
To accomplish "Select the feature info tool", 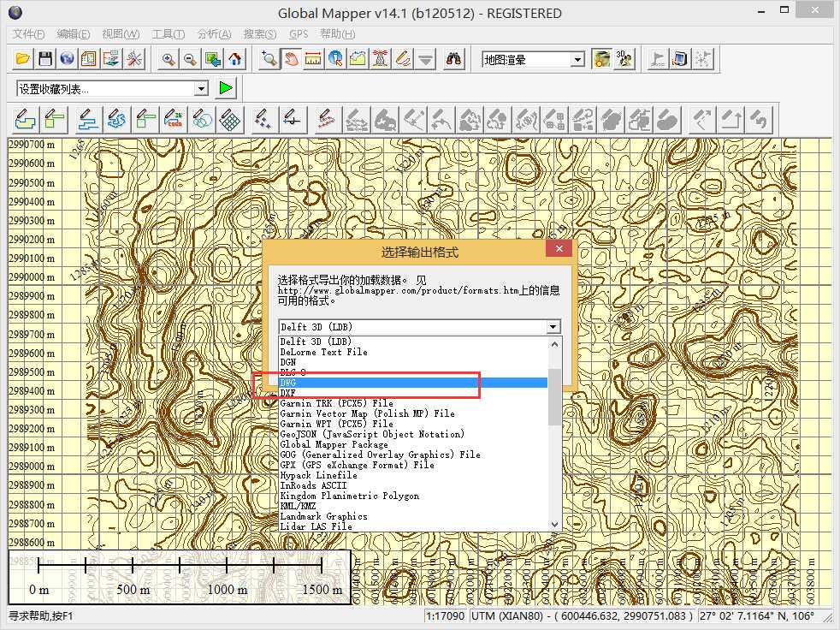I will click(335, 59).
